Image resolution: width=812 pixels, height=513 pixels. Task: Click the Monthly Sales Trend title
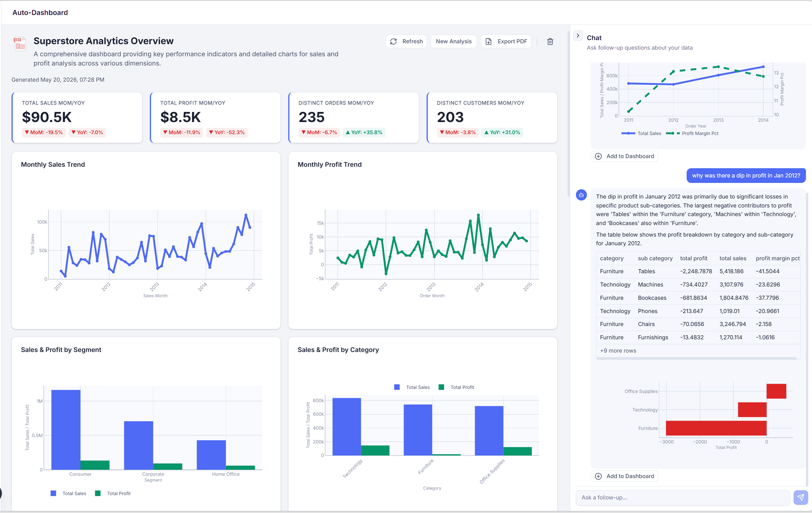click(53, 164)
